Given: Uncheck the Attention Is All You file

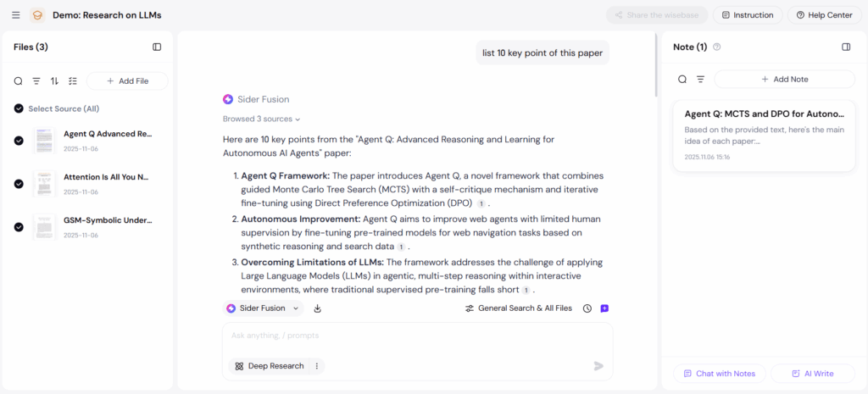Looking at the screenshot, I should [x=19, y=184].
